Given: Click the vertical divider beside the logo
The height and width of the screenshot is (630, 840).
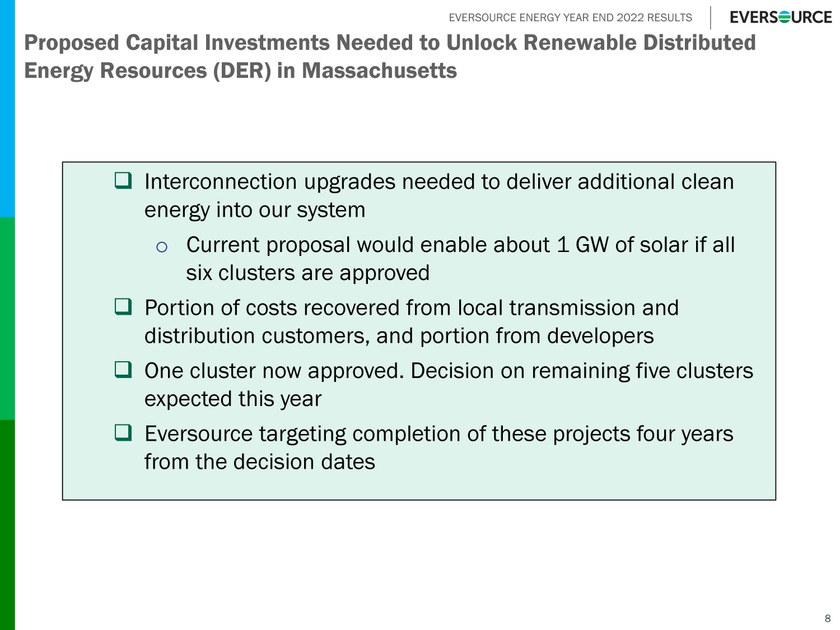Looking at the screenshot, I should point(711,18).
